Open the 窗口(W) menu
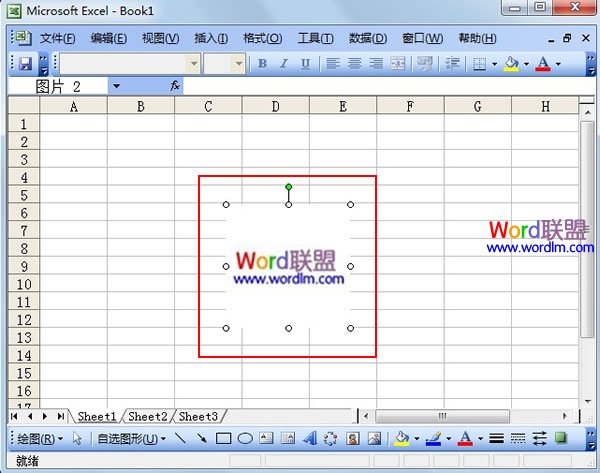 coord(422,38)
